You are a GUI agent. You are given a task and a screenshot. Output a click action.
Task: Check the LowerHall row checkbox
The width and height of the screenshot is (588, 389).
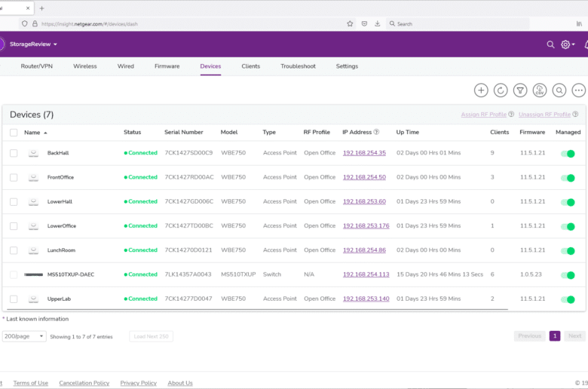tap(14, 202)
